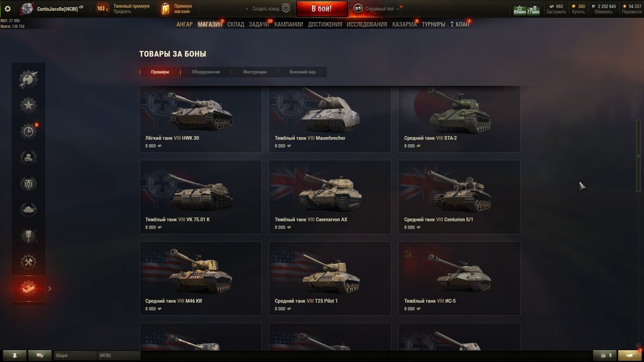This screenshot has width=644, height=362.
Task: Select the star category in sidebar
Action: click(28, 105)
